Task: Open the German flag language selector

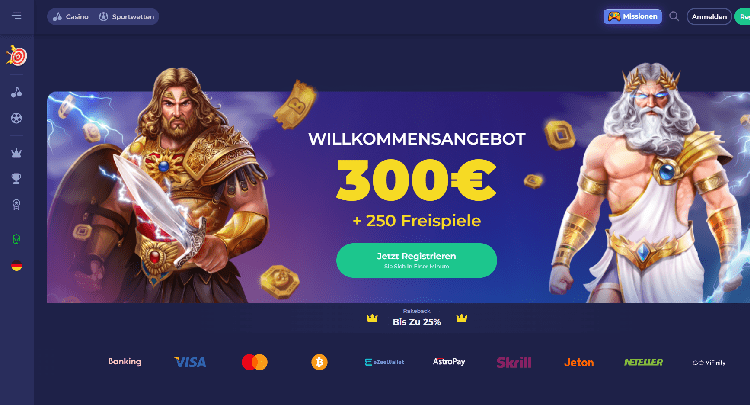Action: coord(17,266)
